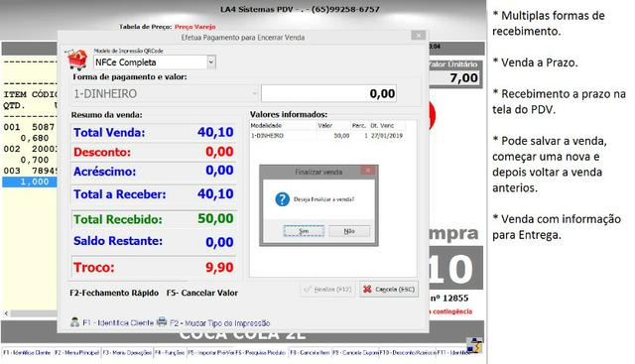Click the 27/01/2019 due date cell
635x364 pixels.
pos(387,136)
